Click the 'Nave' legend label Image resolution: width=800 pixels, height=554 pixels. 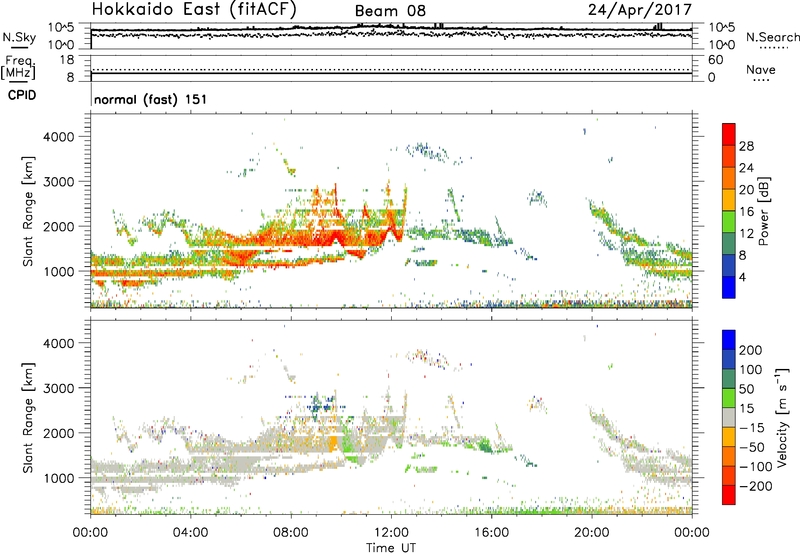(760, 70)
